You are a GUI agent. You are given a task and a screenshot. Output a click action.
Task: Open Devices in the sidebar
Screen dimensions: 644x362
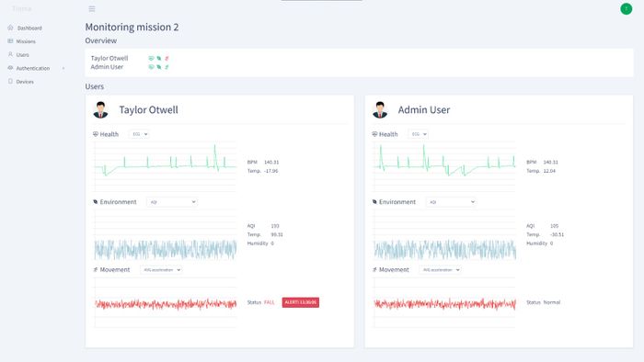[x=25, y=82]
